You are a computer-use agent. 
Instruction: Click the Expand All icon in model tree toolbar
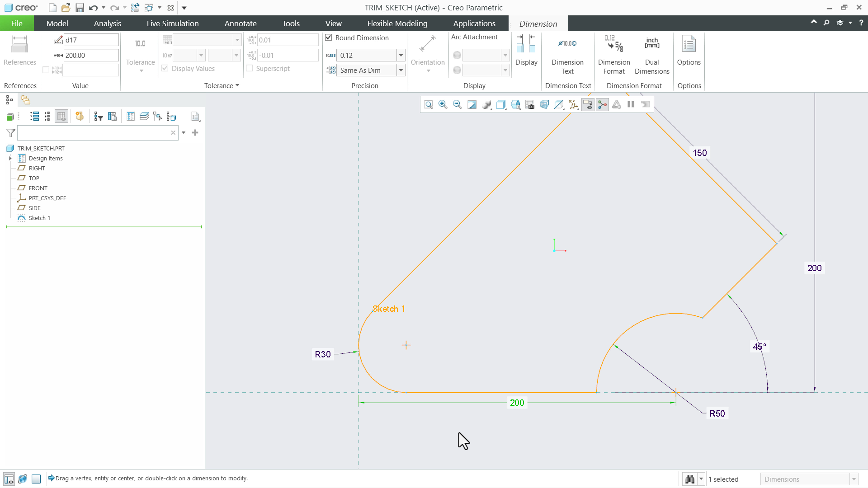point(34,117)
